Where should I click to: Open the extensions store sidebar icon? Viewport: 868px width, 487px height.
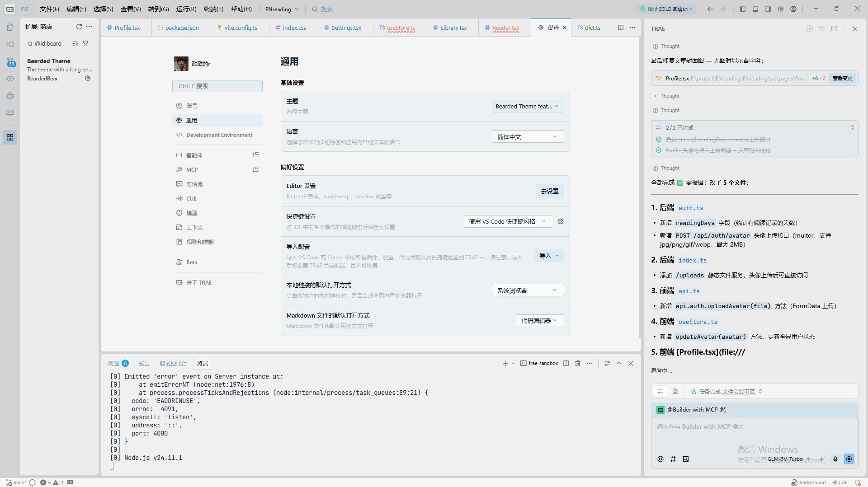coord(10,137)
